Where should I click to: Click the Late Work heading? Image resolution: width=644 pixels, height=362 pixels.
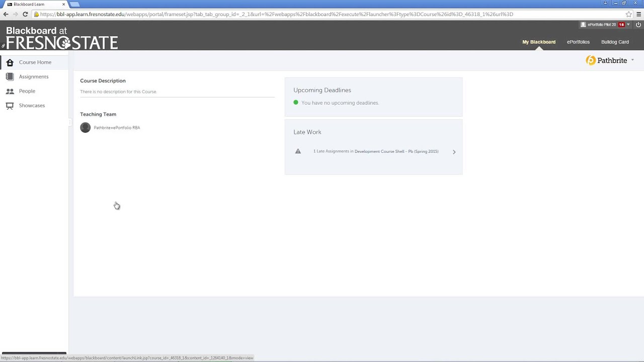[307, 132]
